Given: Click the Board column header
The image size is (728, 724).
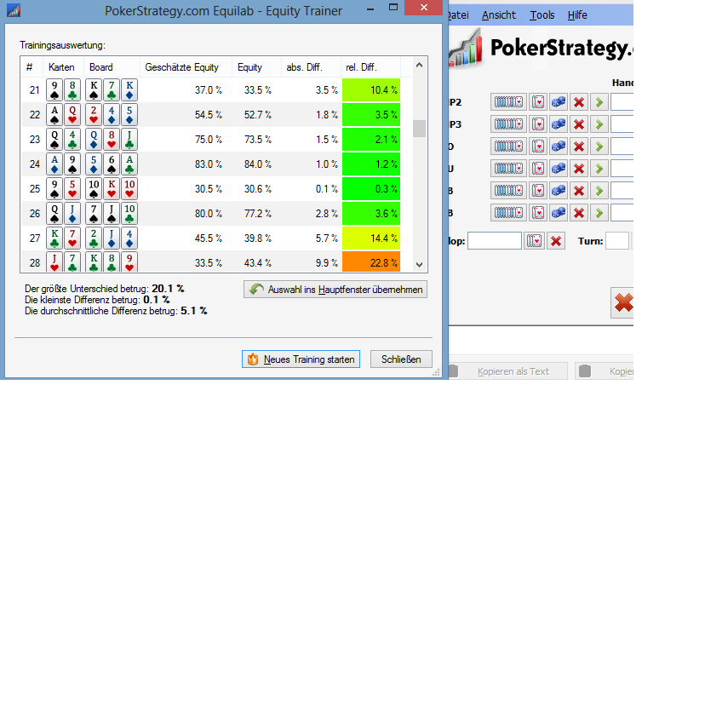Looking at the screenshot, I should pyautogui.click(x=112, y=67).
